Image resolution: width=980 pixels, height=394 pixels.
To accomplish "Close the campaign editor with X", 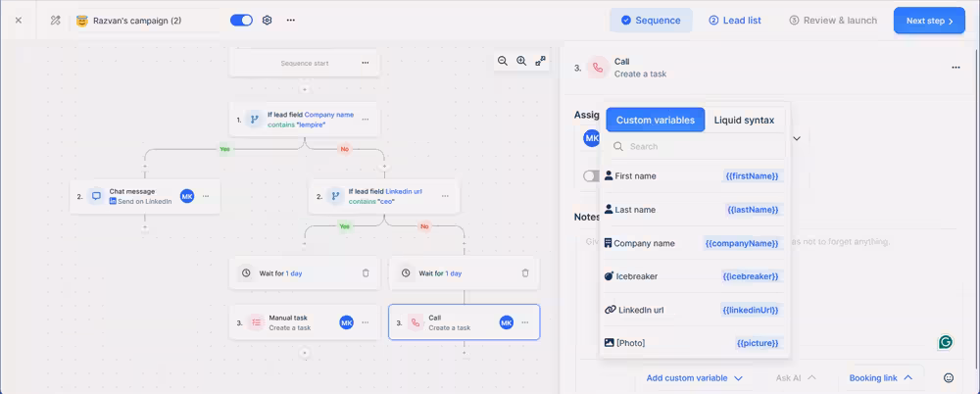I will tap(18, 21).
